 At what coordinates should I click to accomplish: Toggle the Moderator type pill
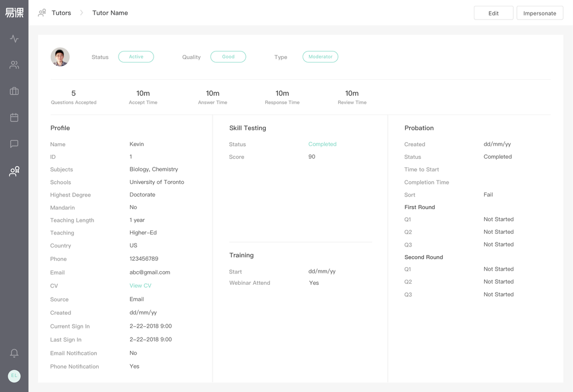pyautogui.click(x=321, y=57)
